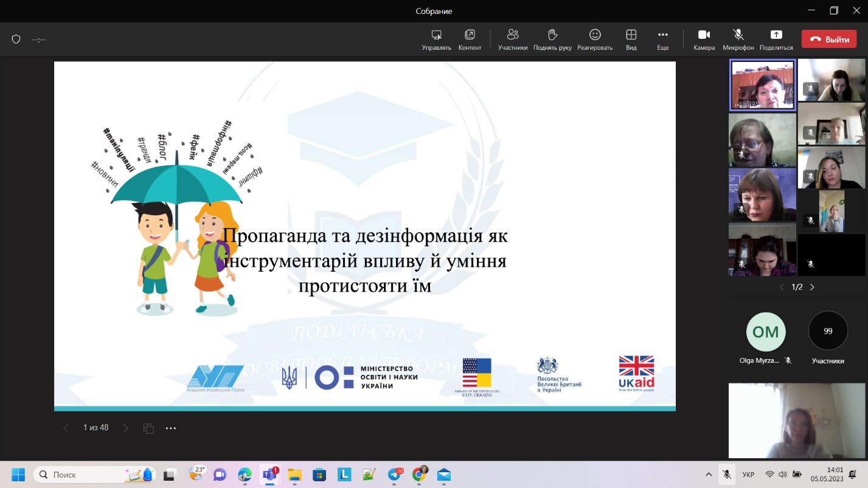Open the blue L app on taskbar

click(x=344, y=475)
